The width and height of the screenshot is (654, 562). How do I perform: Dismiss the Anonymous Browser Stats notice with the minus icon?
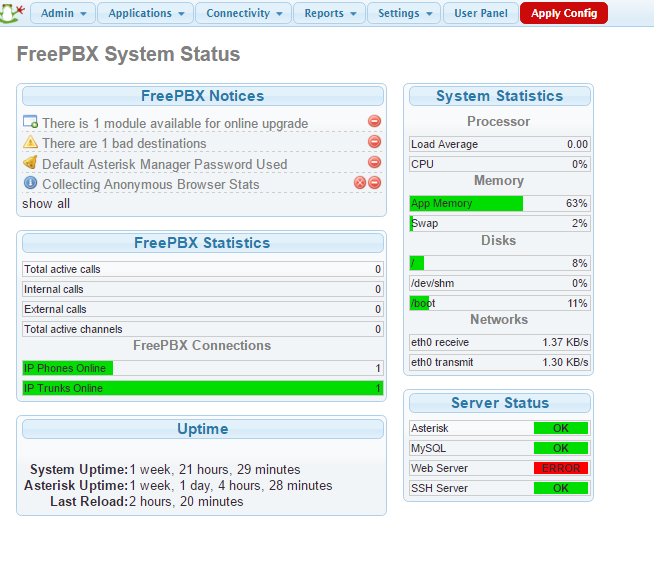(x=375, y=183)
